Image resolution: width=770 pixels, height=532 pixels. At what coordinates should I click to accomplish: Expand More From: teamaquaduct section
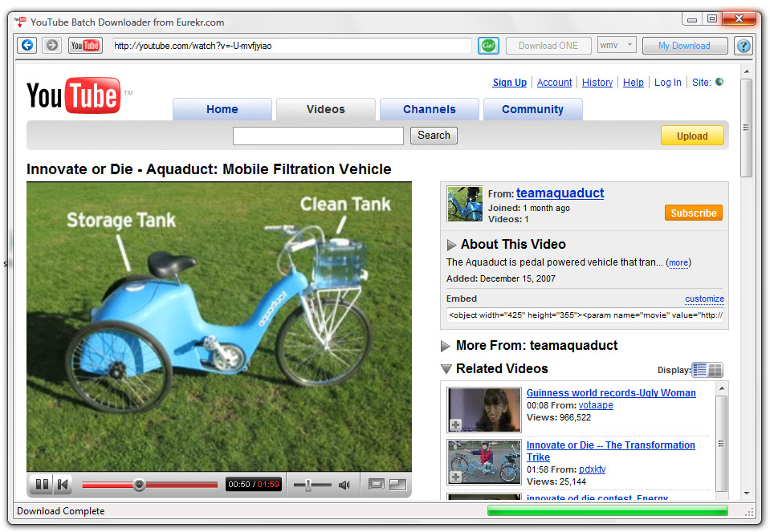pyautogui.click(x=446, y=346)
